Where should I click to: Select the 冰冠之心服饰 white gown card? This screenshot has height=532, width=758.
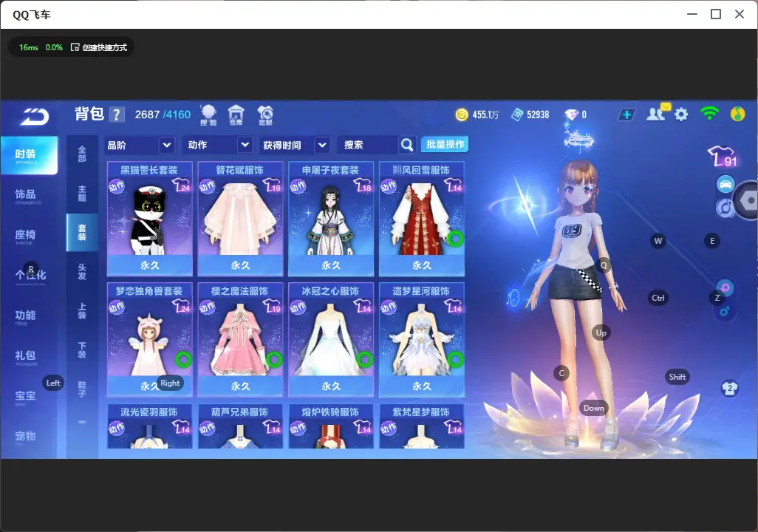click(x=331, y=339)
